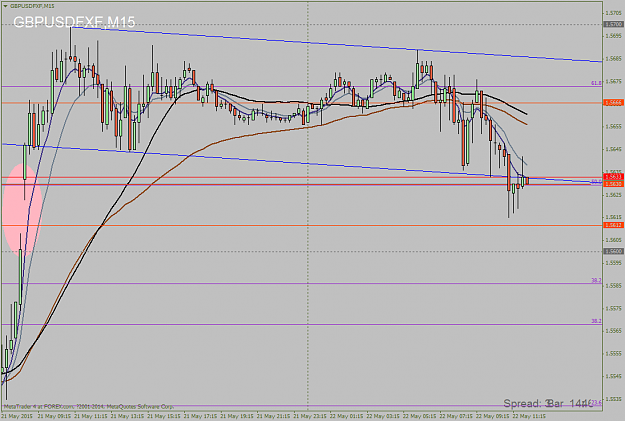This screenshot has width=625, height=421.
Task: Click the 21 May 15:15 time label
Action: click(164, 416)
